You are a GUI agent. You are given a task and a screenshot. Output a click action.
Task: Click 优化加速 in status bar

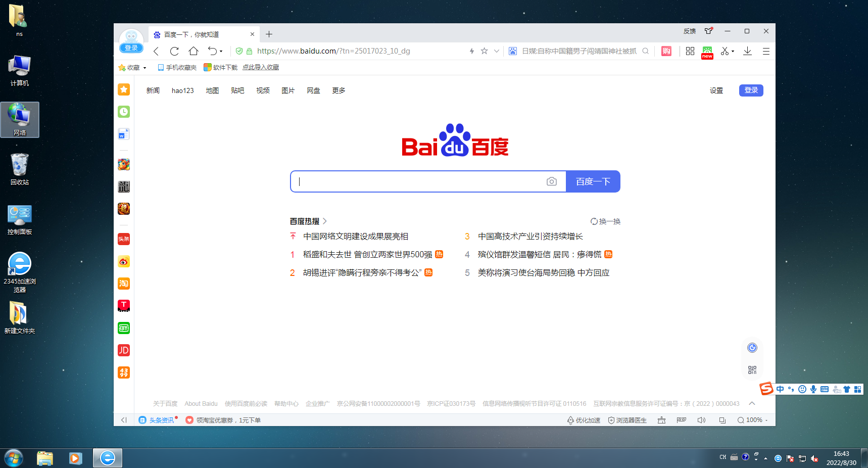click(584, 420)
